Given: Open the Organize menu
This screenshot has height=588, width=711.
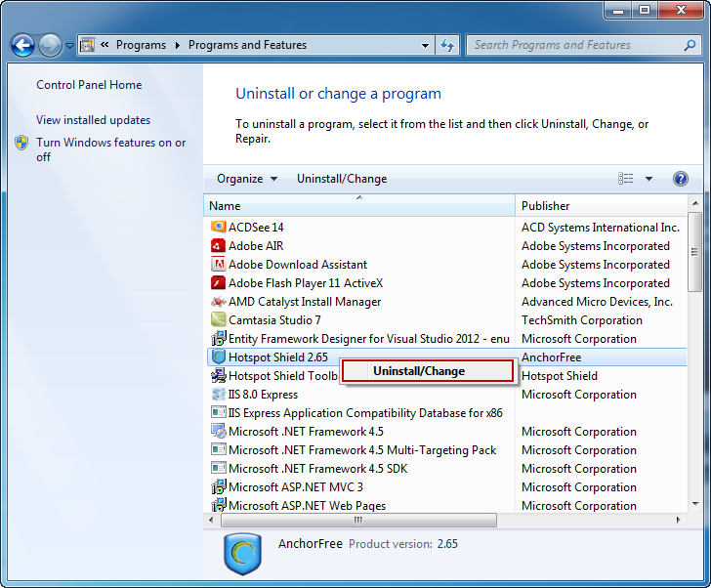Looking at the screenshot, I should (x=247, y=179).
